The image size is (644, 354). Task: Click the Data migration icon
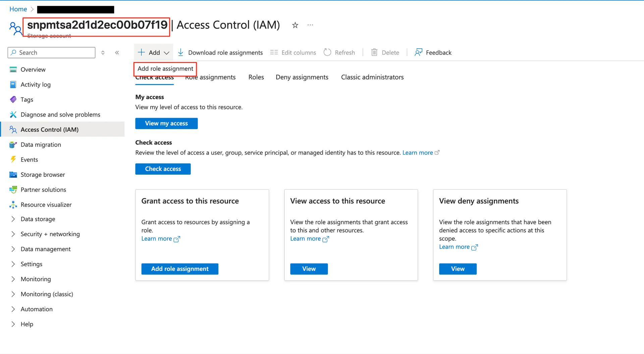[13, 144]
